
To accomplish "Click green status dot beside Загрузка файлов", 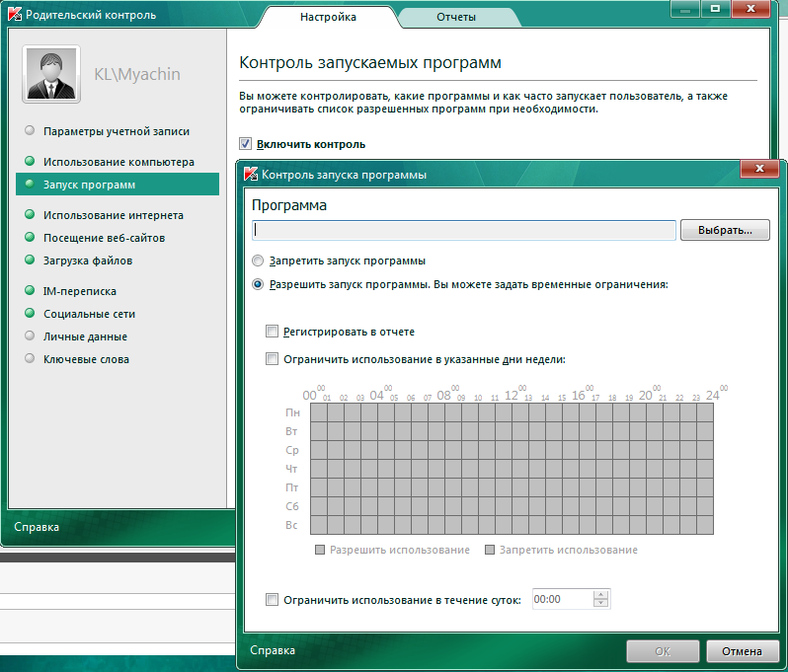I will point(30,260).
